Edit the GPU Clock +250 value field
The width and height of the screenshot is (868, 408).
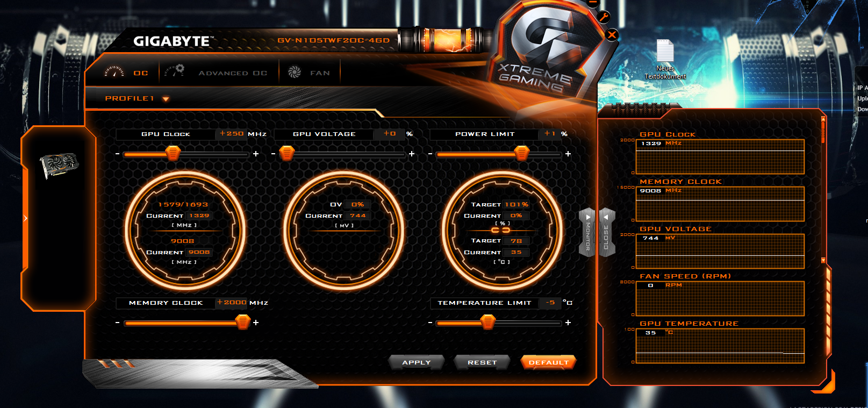pos(232,134)
